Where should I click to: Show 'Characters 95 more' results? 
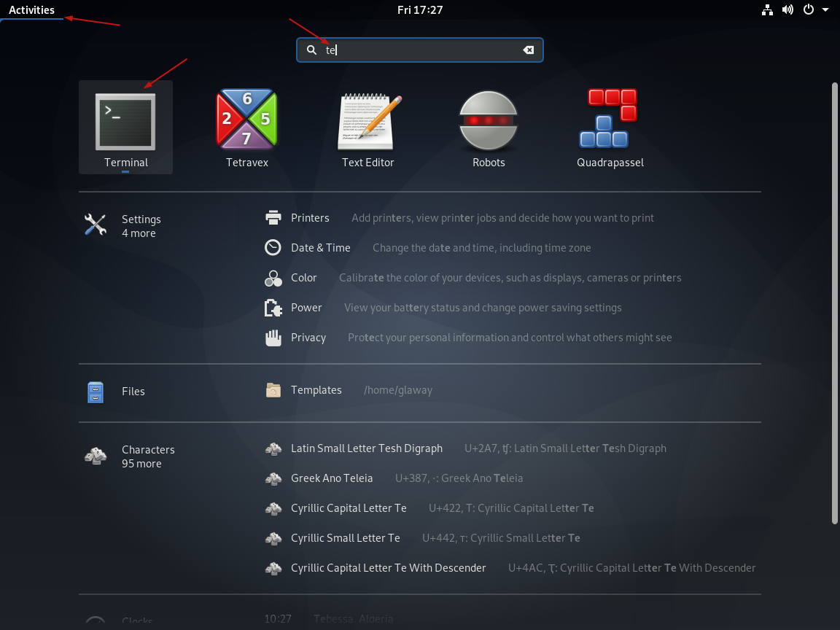(x=130, y=456)
